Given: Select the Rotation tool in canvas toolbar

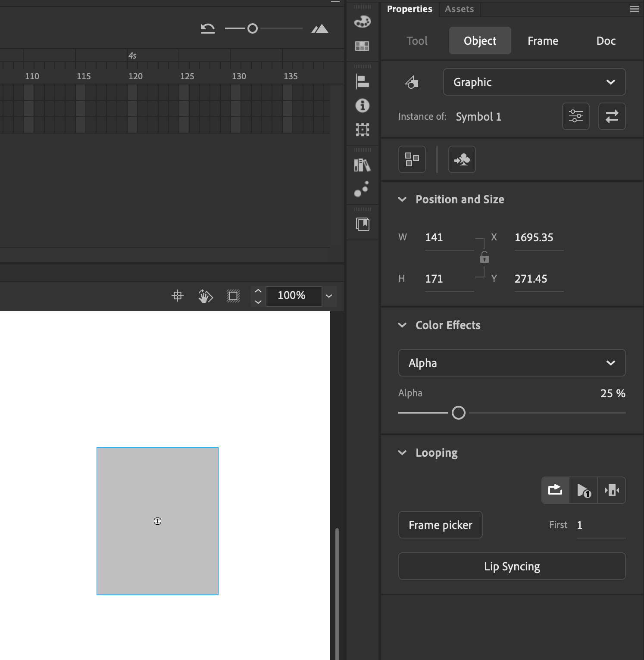Looking at the screenshot, I should click(206, 296).
